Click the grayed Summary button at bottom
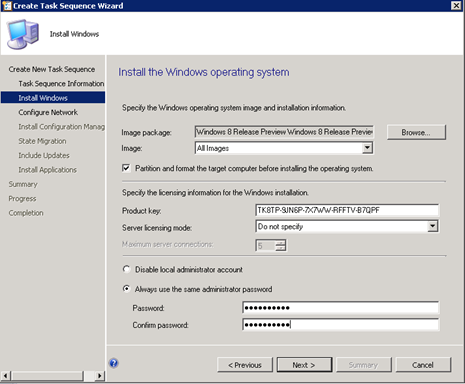The image size is (465, 384). coord(364,365)
